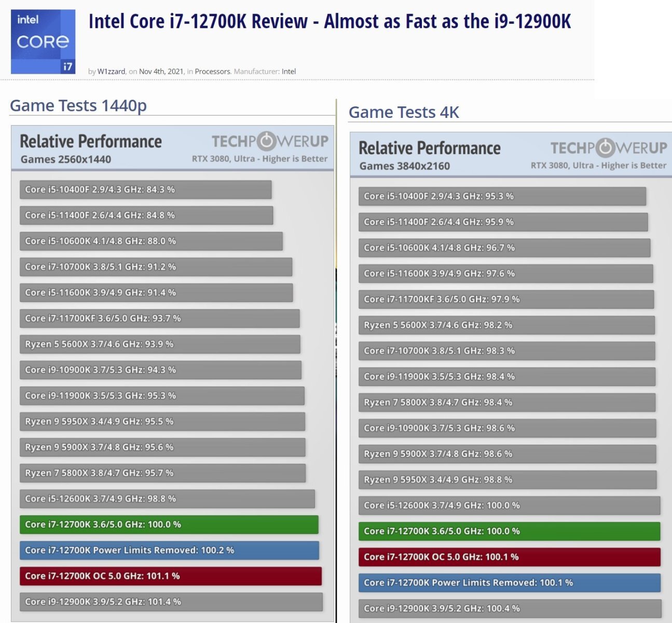
Task: Click the green Core i7-12700K 100.0 % bar at 1440p
Action: [169, 524]
